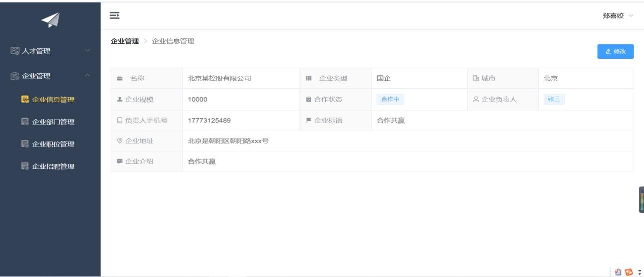Click the 企业类型 field label

coord(333,78)
